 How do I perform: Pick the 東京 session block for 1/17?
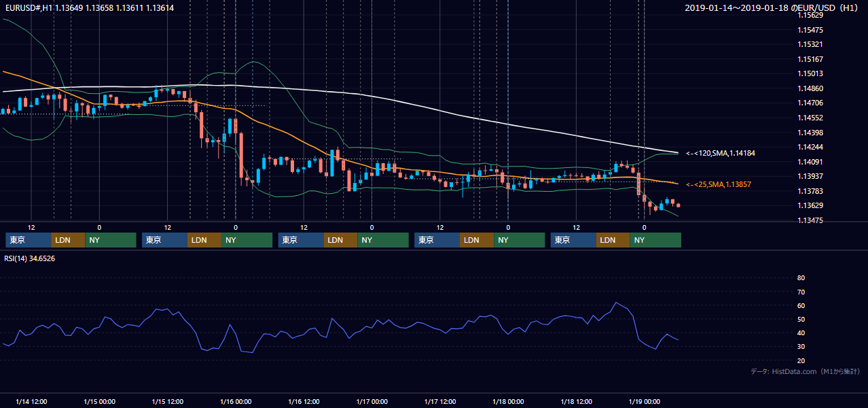[x=437, y=240]
